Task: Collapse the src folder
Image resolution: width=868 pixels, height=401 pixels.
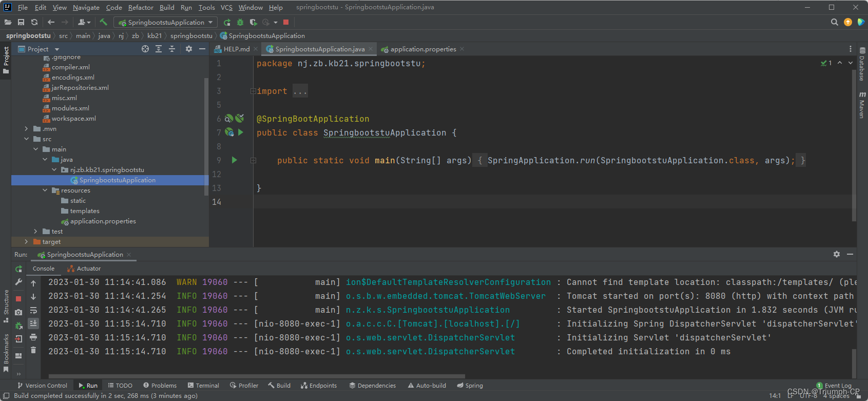Action: coord(26,139)
